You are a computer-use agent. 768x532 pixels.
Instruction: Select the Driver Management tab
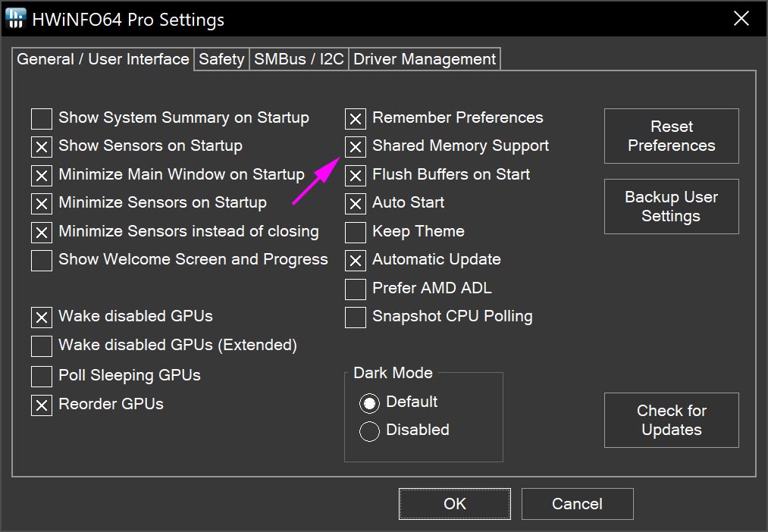[x=425, y=59]
